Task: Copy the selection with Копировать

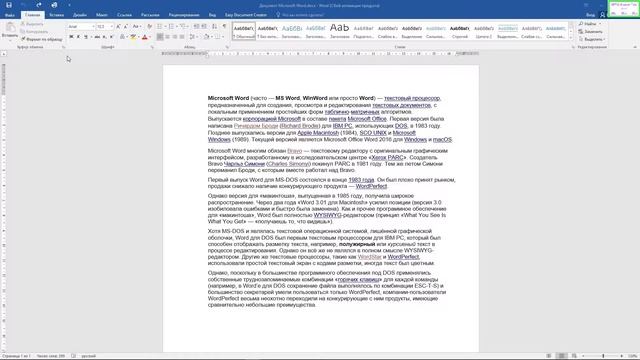Action: [x=34, y=31]
